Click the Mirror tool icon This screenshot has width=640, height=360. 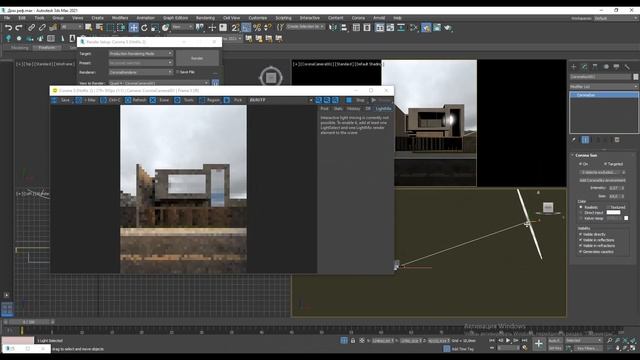333,27
